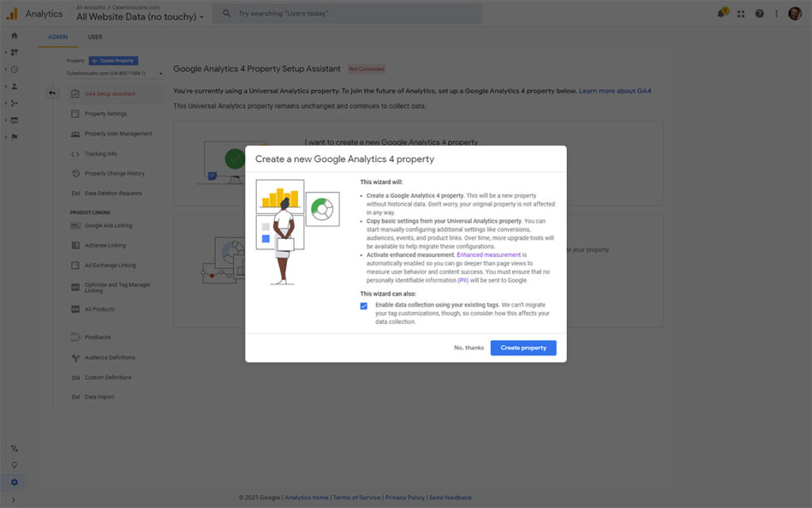812x508 pixels.
Task: Open Attribution icon near sidebar bottom
Action: 14,448
